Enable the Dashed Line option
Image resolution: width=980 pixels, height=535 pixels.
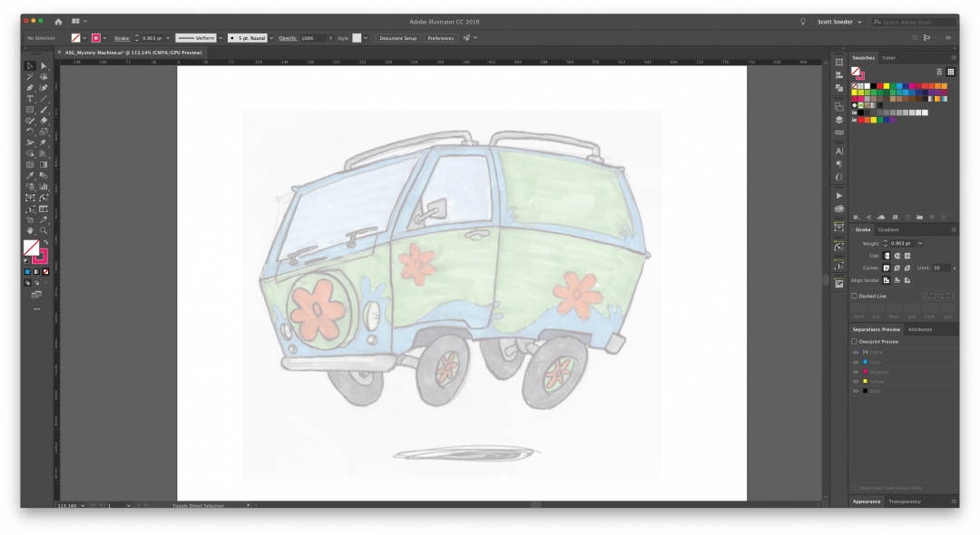(x=854, y=296)
